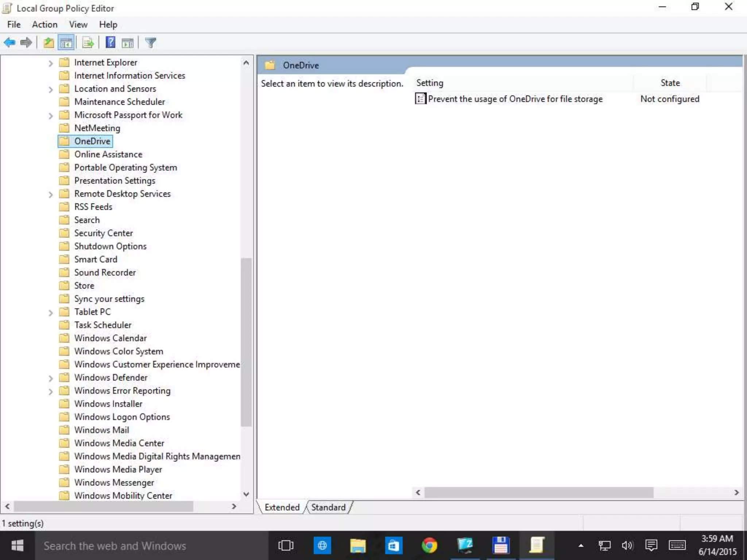Open the blue globe browser taskbar icon

(x=322, y=545)
